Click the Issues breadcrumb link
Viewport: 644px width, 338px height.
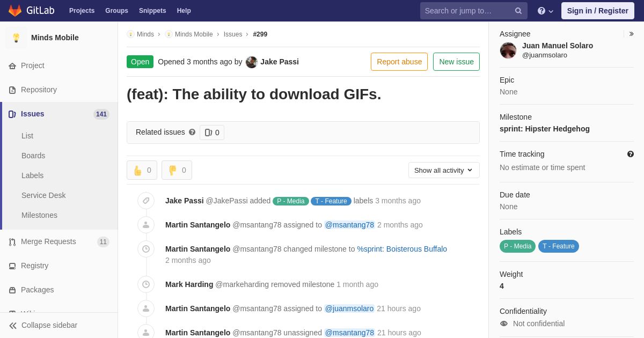tap(233, 34)
